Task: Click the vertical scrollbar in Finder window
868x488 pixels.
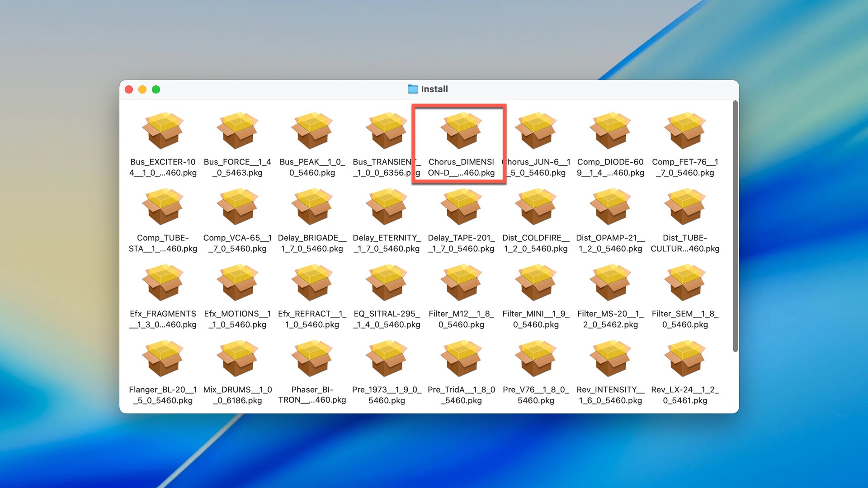Action: click(x=735, y=226)
